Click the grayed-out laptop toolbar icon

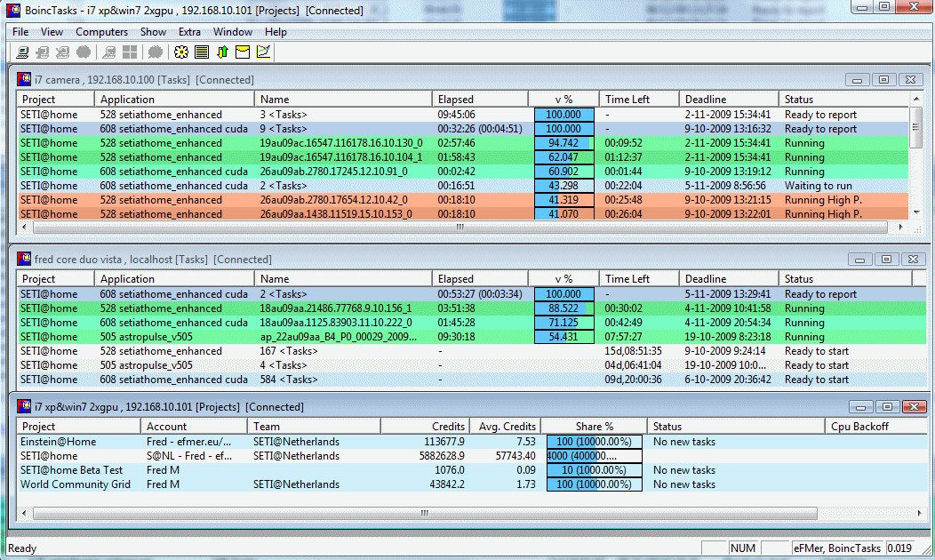[109, 52]
